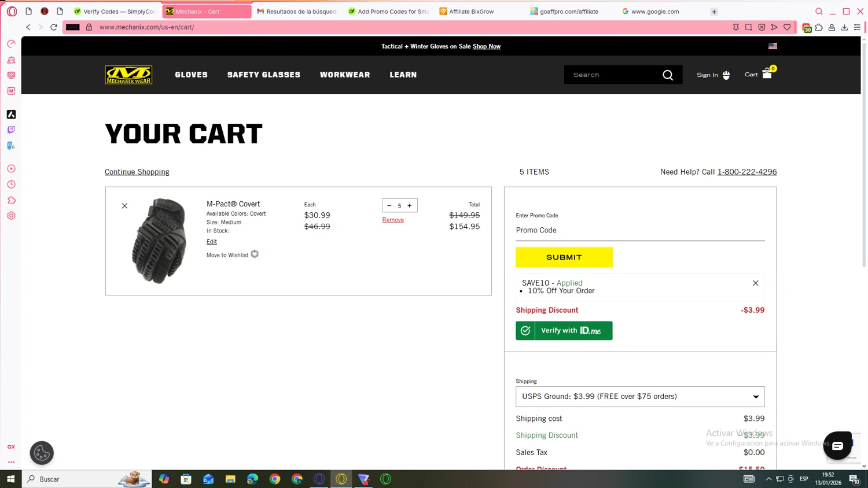Open a new browser tab
Viewport: 868px width, 488px height.
[x=714, y=12]
